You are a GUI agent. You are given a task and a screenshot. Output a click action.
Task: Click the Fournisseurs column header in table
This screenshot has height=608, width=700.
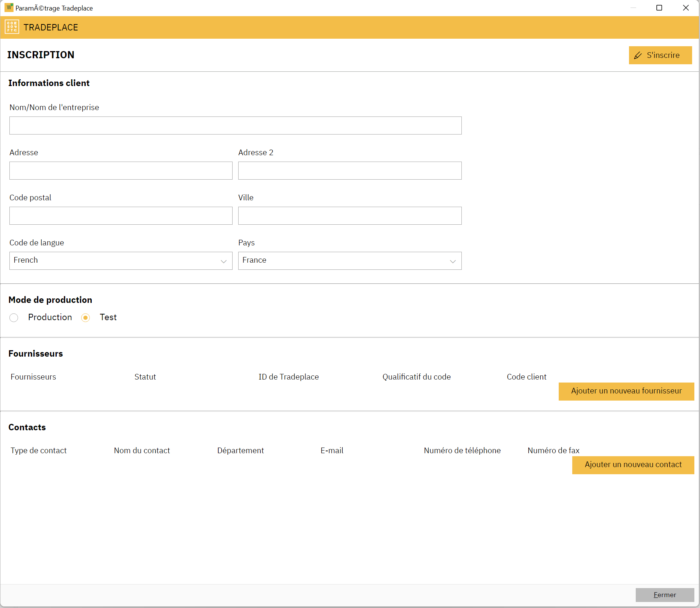[33, 377]
